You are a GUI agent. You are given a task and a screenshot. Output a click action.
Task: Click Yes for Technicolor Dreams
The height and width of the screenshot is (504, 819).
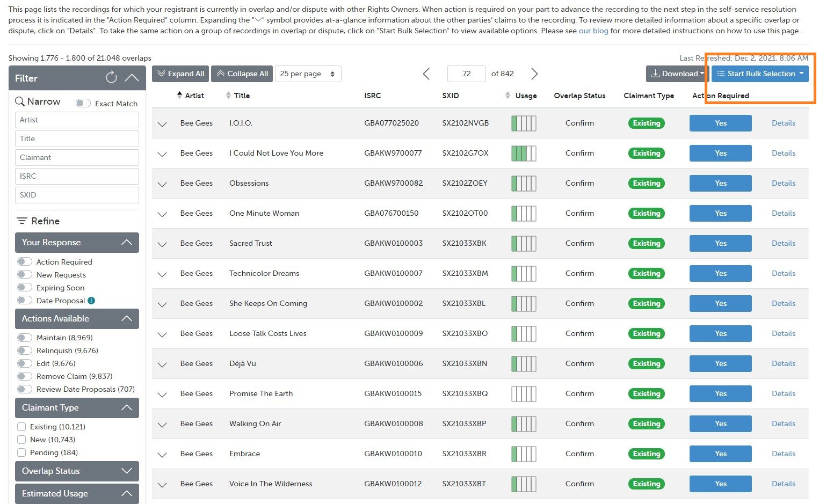pyautogui.click(x=720, y=274)
